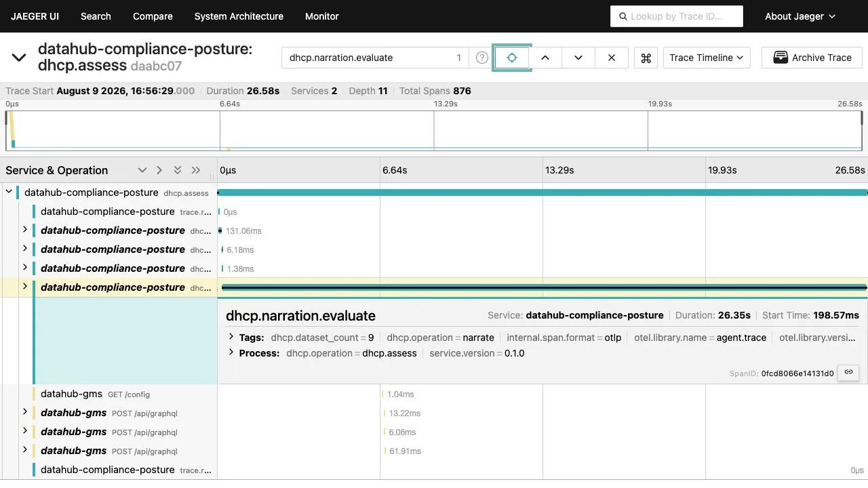Viewport: 868px width, 488px height.
Task: Click the 1.04ms GET /config span bar label
Action: [x=401, y=394]
